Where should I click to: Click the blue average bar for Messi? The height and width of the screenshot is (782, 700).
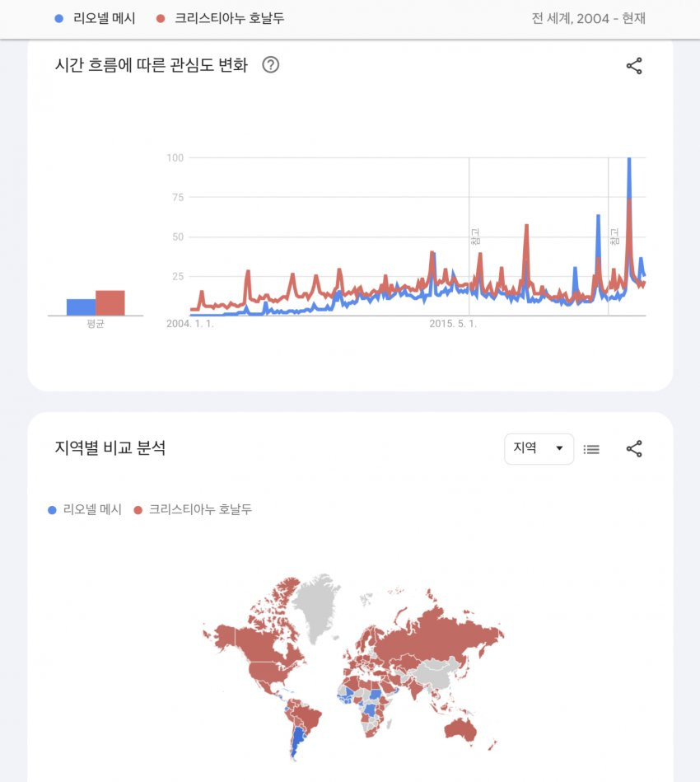tap(82, 307)
